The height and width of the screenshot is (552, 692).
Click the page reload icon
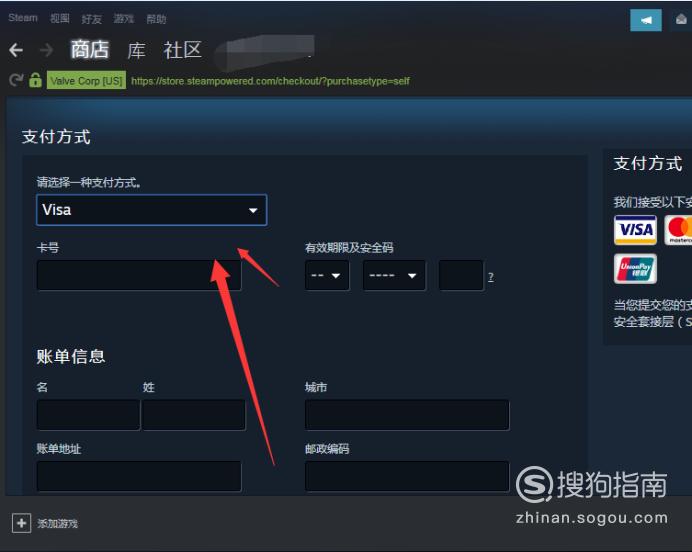coord(16,80)
